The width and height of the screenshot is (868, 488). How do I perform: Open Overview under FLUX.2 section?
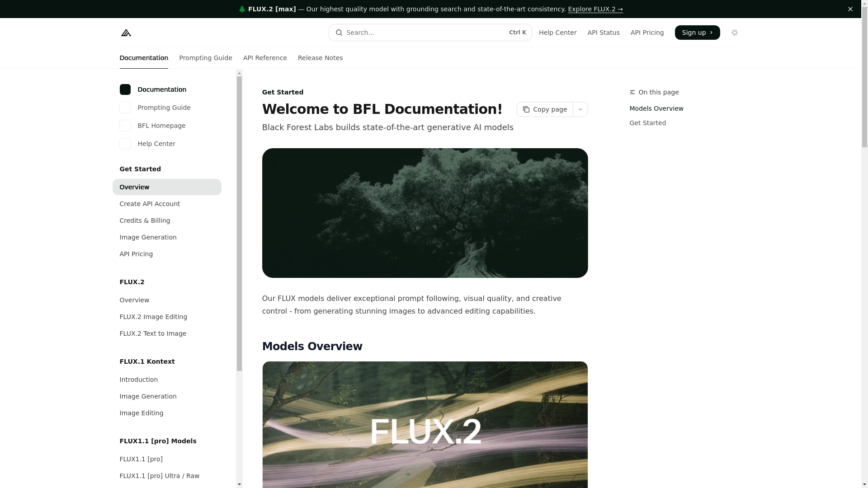pyautogui.click(x=167, y=300)
